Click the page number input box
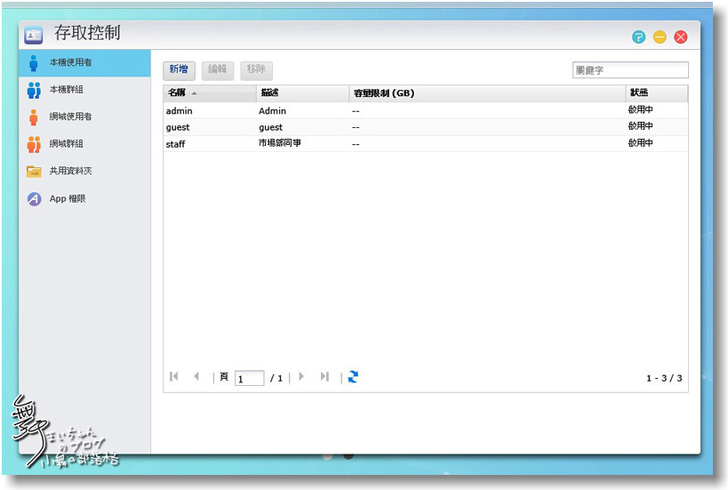 [249, 378]
